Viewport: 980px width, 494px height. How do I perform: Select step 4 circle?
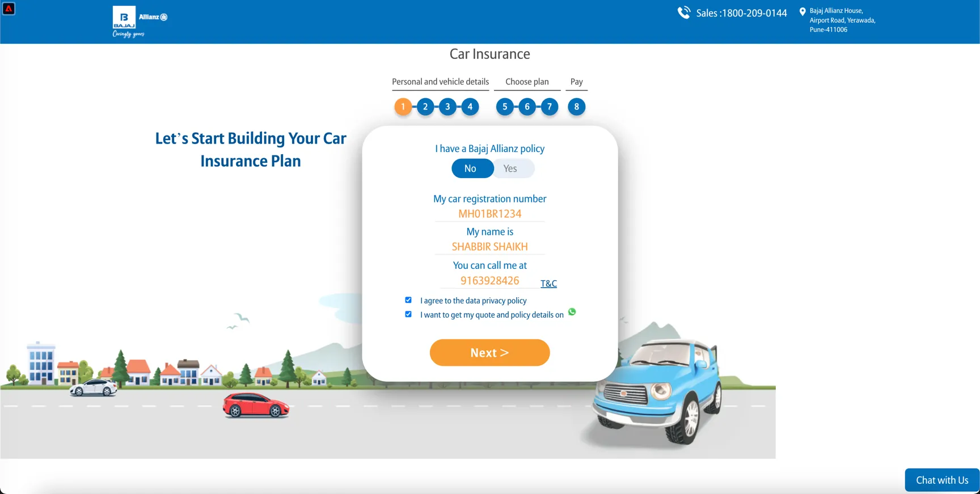coord(470,107)
